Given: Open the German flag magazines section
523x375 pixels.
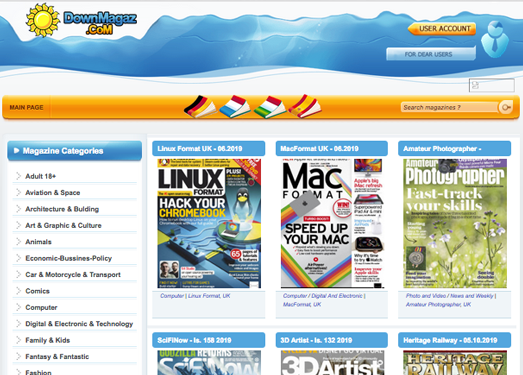Looking at the screenshot, I should [200, 107].
